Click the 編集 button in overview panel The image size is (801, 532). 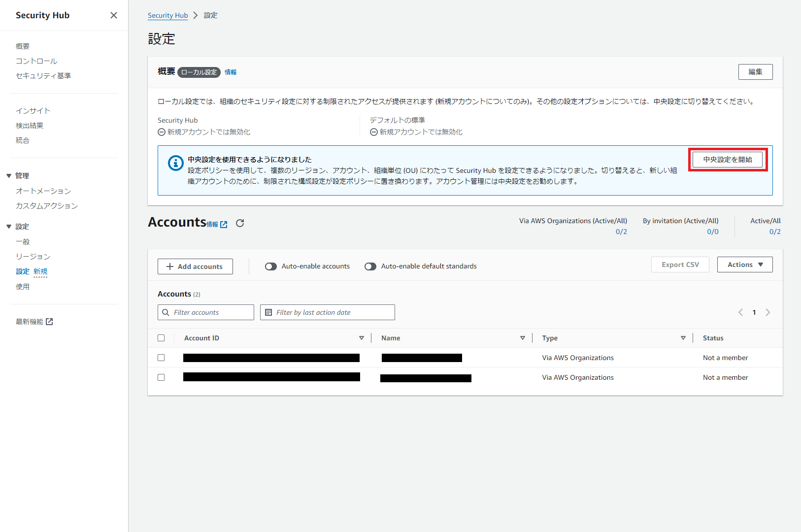pos(755,72)
